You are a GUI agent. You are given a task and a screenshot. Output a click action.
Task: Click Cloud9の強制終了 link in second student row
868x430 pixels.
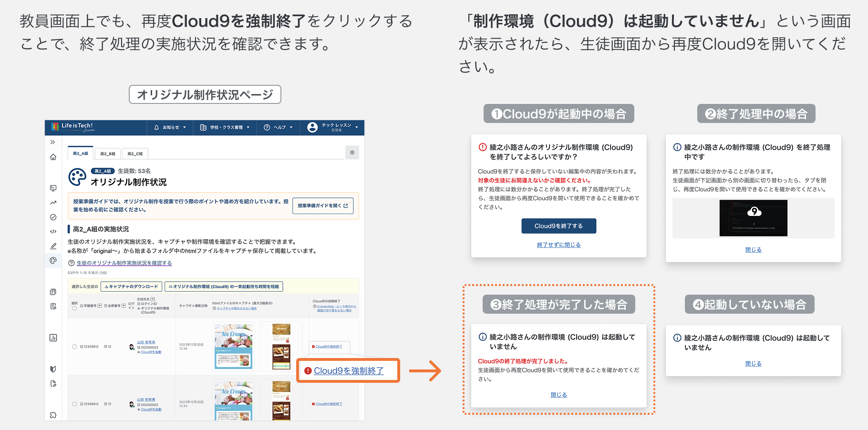[329, 404]
